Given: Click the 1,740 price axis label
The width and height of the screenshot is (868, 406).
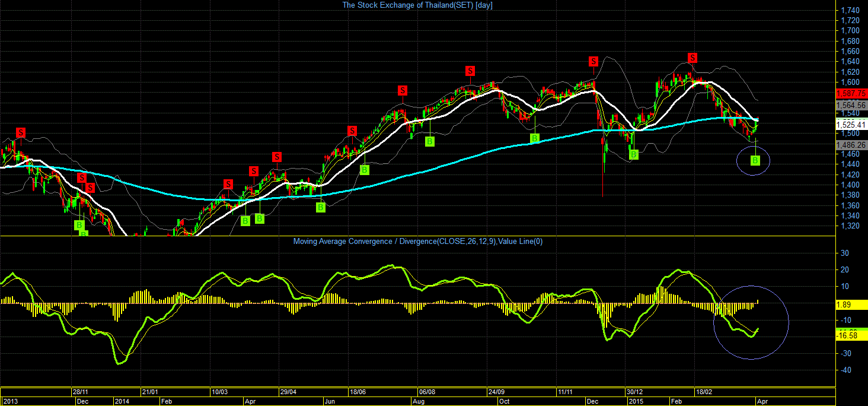Looking at the screenshot, I should (x=850, y=10).
